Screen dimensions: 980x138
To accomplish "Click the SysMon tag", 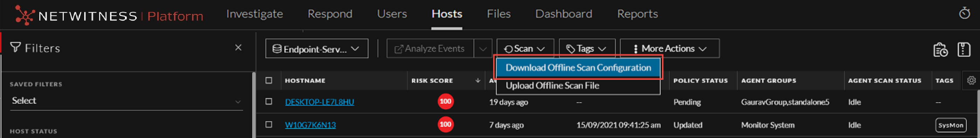I will [x=950, y=125].
